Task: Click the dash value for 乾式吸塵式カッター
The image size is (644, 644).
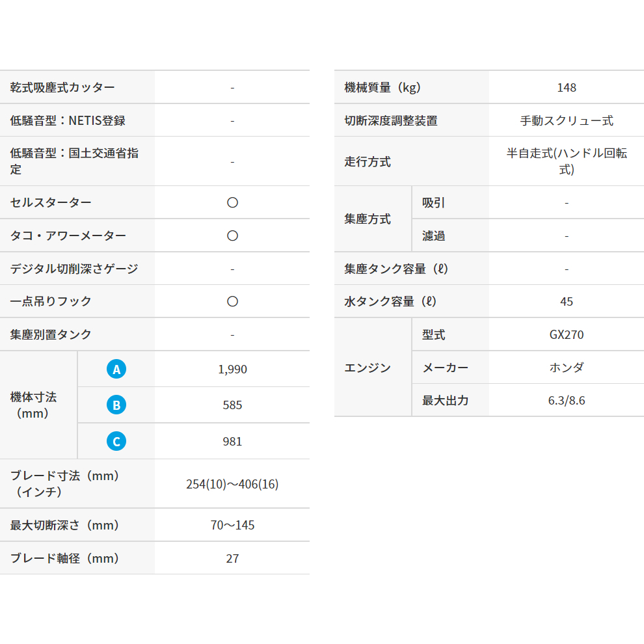Action: pyautogui.click(x=232, y=87)
